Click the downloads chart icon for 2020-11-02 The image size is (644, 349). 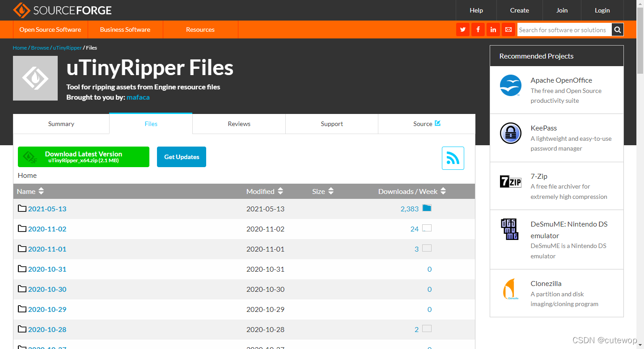coord(427,228)
